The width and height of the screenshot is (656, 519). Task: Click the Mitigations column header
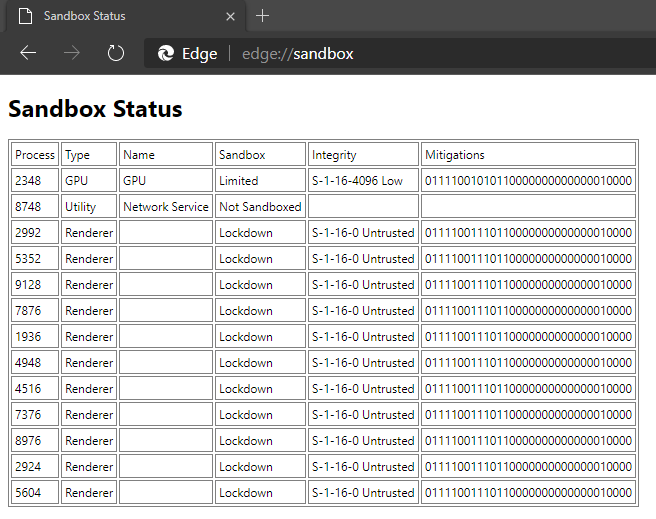[454, 155]
